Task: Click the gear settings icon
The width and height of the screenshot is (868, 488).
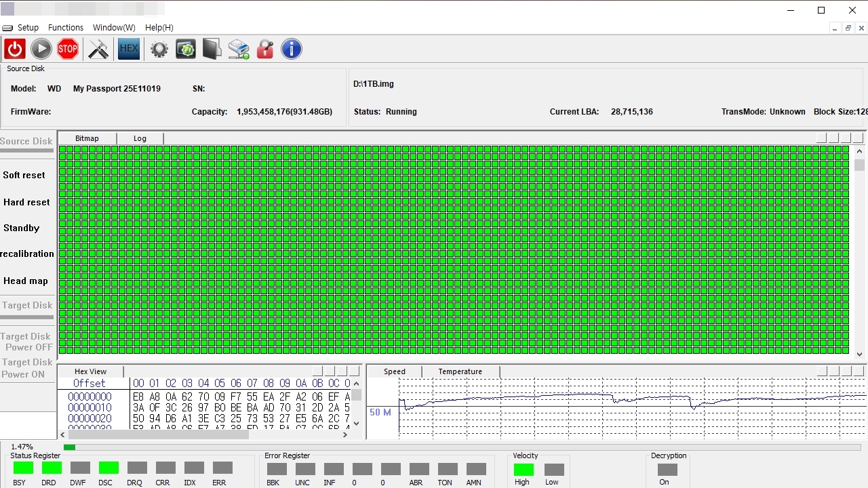Action: (159, 49)
